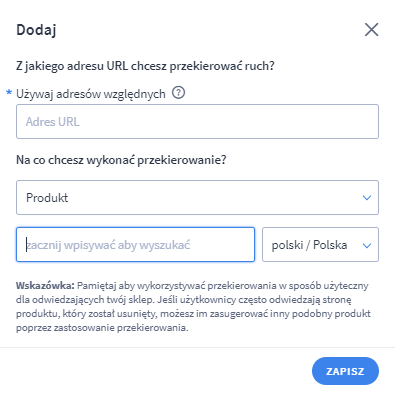The height and width of the screenshot is (396, 395).
Task: Click the horizontal divider above ZAPISZ
Action: [x=197, y=347]
